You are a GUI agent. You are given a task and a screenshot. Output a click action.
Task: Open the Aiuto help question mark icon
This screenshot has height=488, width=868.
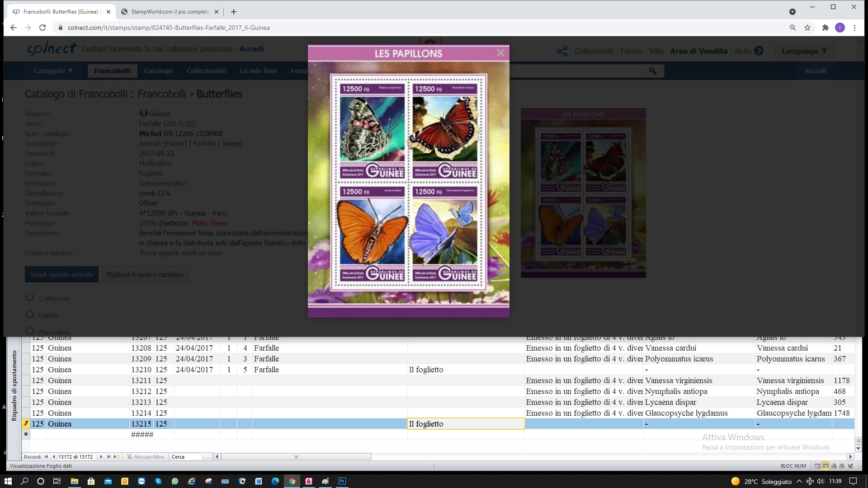(x=759, y=51)
